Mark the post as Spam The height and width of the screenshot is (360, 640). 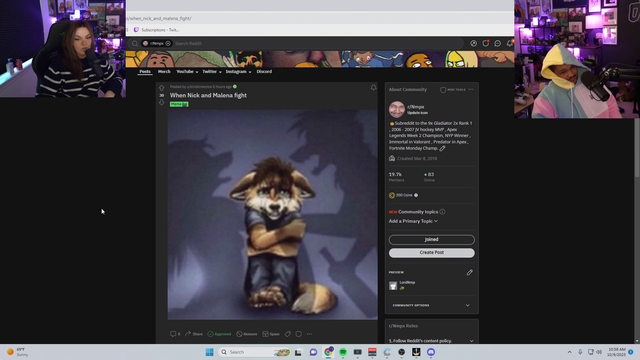[x=271, y=334]
